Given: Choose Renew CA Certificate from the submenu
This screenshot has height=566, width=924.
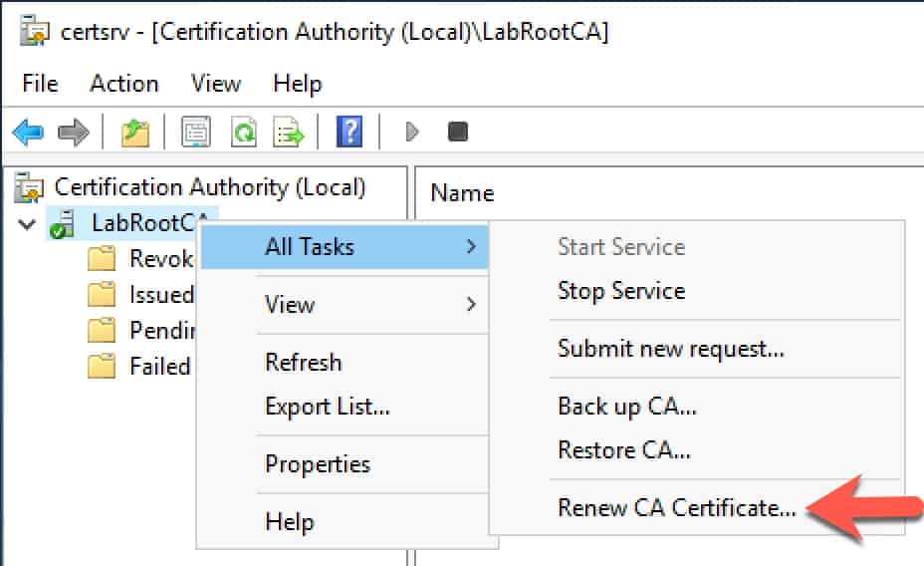Looking at the screenshot, I should pos(676,507).
